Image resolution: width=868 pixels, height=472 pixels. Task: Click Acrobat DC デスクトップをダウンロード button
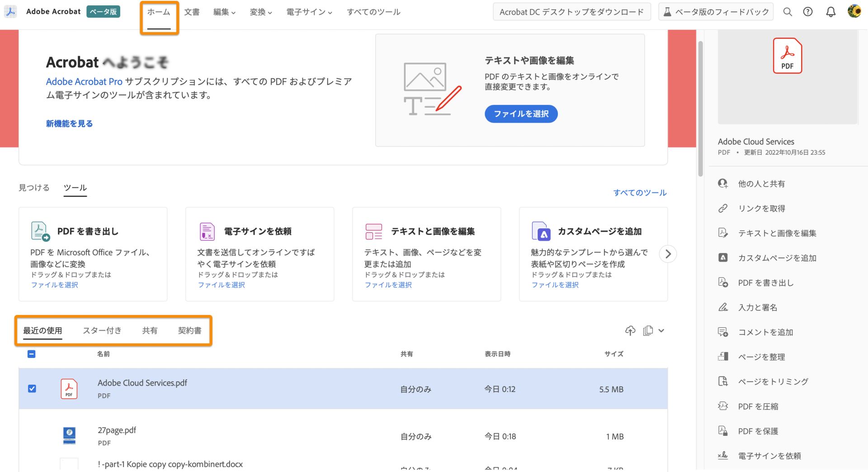click(571, 12)
